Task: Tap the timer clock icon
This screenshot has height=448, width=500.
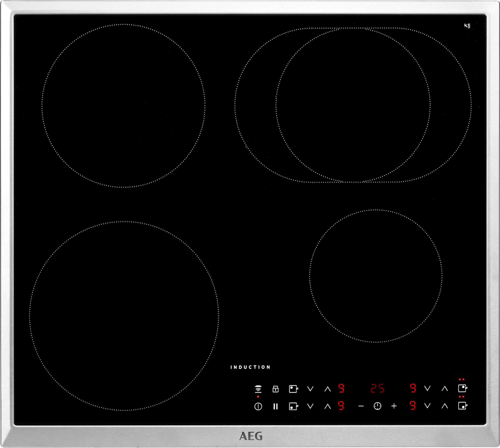Action: pos(377,406)
